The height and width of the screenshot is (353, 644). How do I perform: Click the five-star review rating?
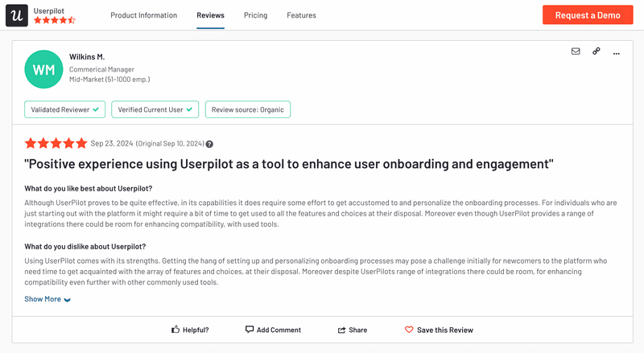56,143
